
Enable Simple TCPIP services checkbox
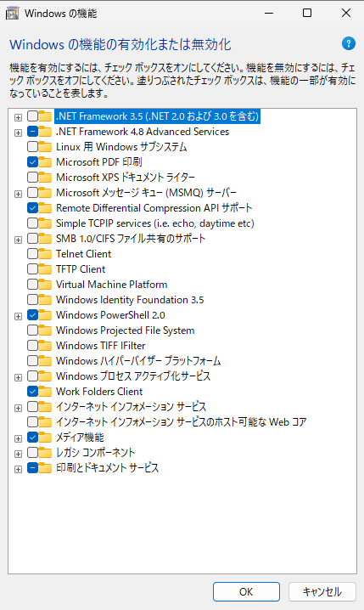(32, 223)
